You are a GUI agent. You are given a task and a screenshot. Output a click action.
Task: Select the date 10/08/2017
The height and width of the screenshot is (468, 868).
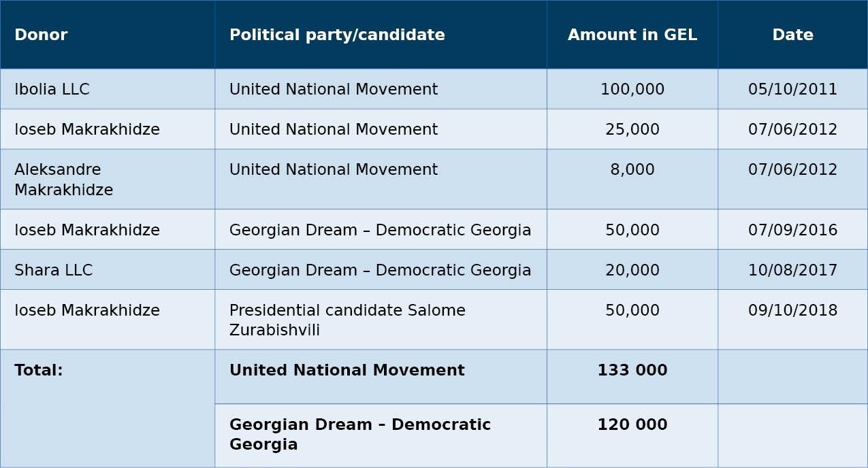792,270
